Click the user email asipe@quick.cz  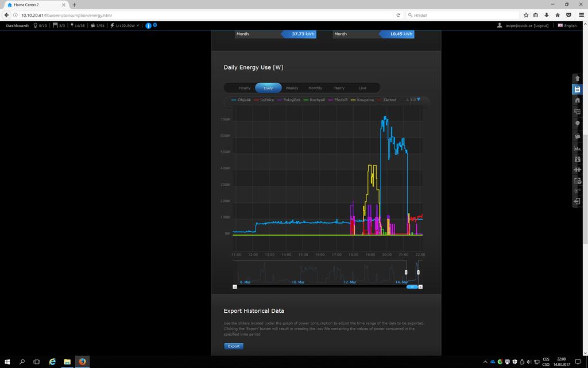[x=519, y=25]
